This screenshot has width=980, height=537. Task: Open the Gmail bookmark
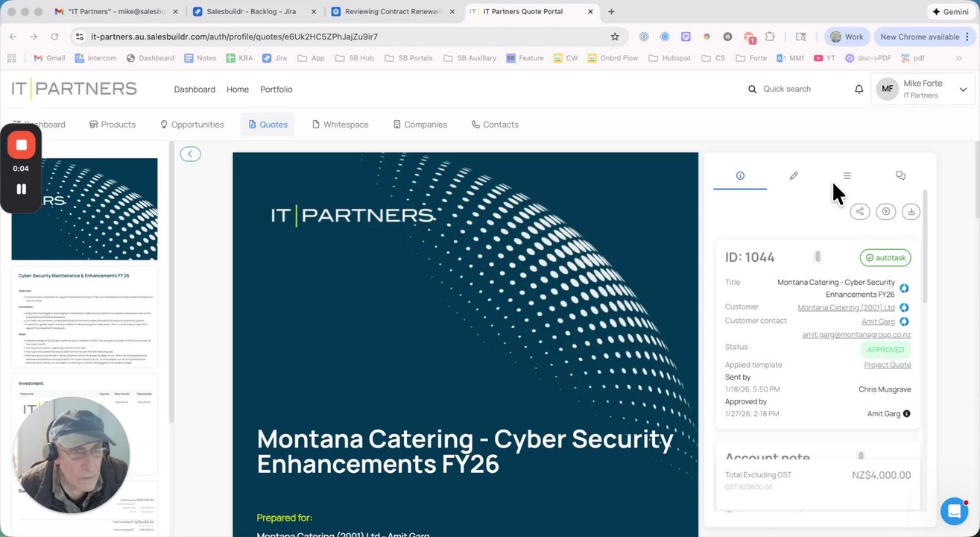(49, 58)
